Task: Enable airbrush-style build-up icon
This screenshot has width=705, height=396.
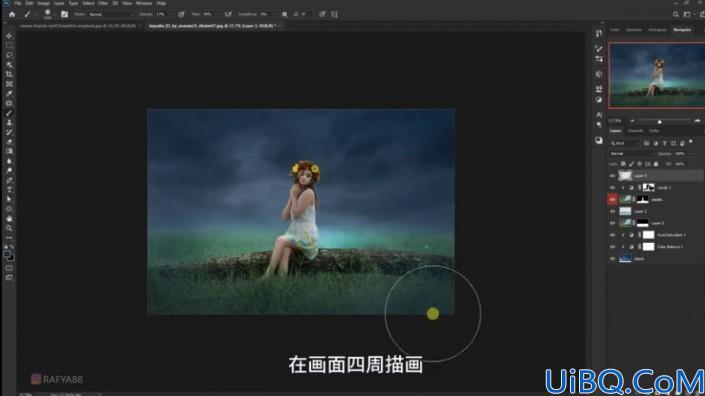Action: pyautogui.click(x=228, y=14)
